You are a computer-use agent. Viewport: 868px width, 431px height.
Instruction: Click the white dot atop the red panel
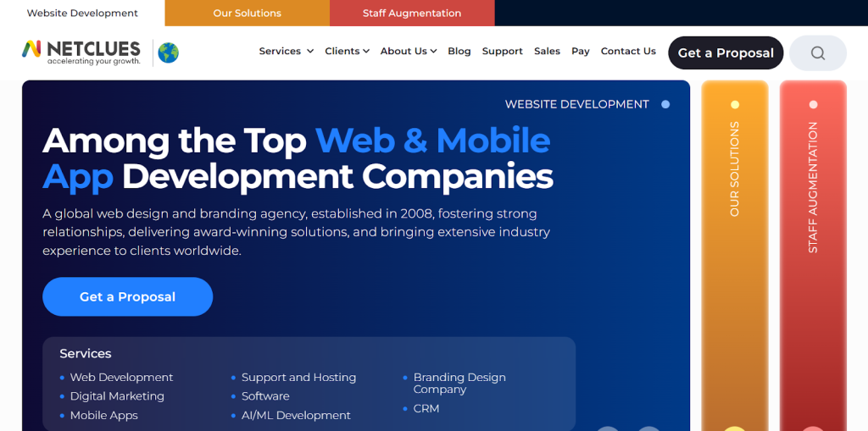813,105
